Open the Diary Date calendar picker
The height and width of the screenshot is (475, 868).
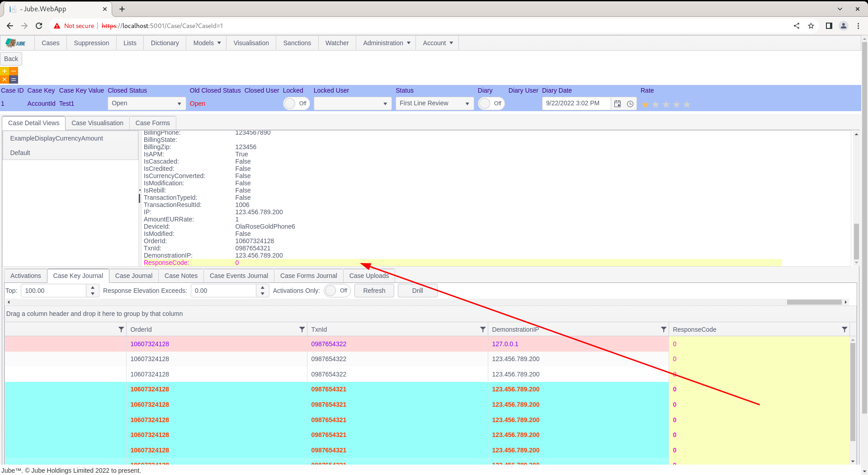click(x=618, y=103)
